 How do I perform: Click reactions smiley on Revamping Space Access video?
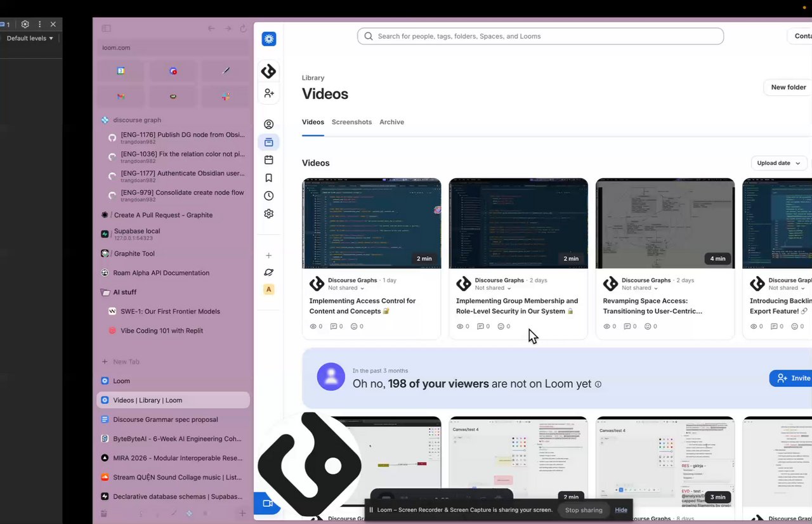[648, 327]
